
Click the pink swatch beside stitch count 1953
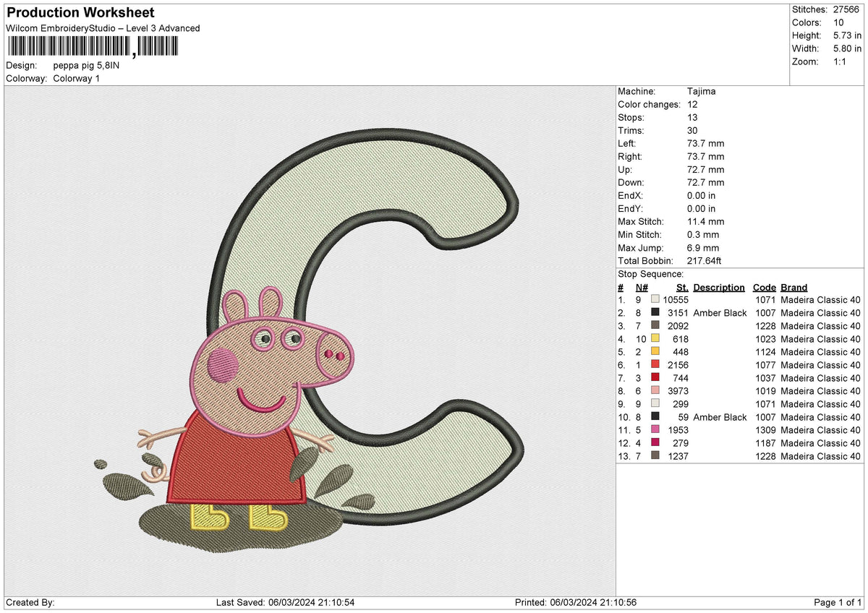pos(655,429)
